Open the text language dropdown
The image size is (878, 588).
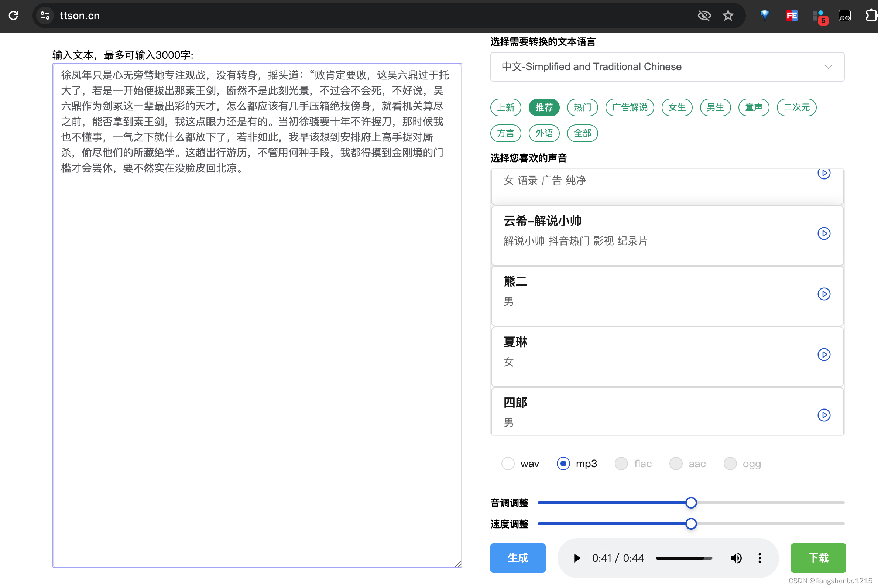[667, 67]
